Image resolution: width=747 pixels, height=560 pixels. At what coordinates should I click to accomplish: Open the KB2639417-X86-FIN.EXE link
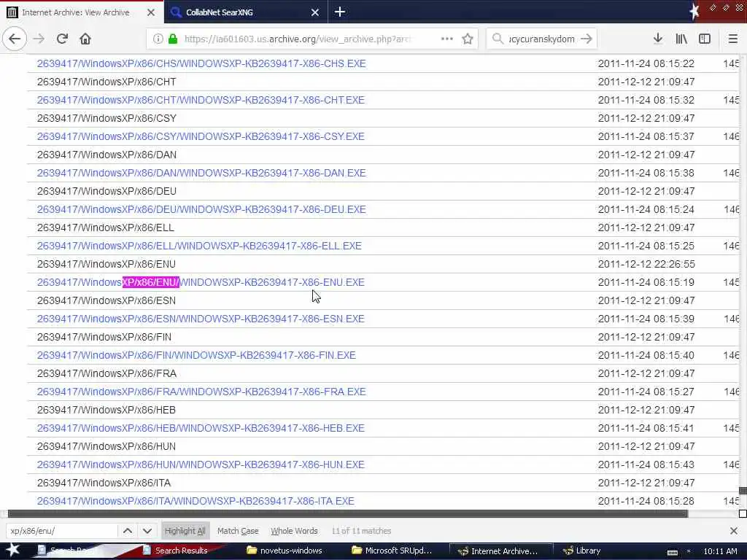click(x=196, y=355)
